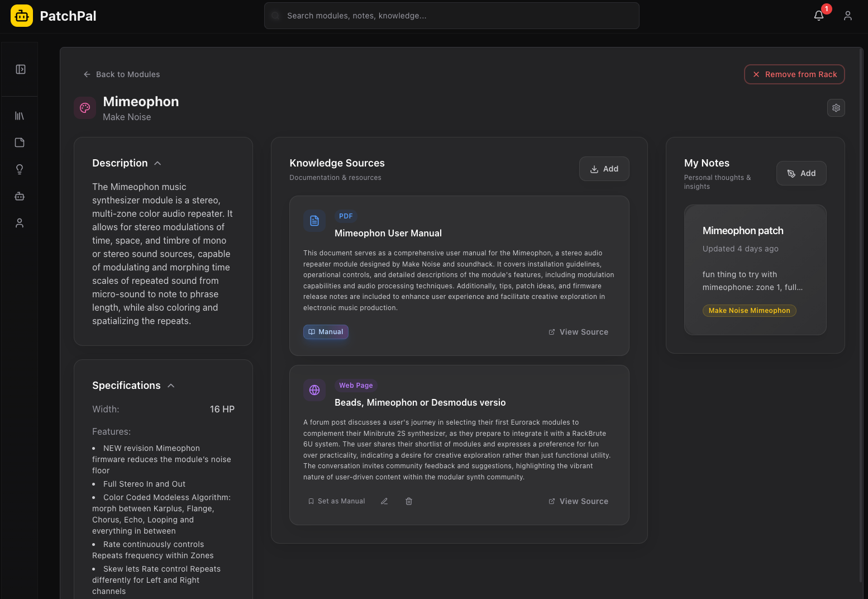
Task: Click Remove from Rack
Action: tap(794, 74)
